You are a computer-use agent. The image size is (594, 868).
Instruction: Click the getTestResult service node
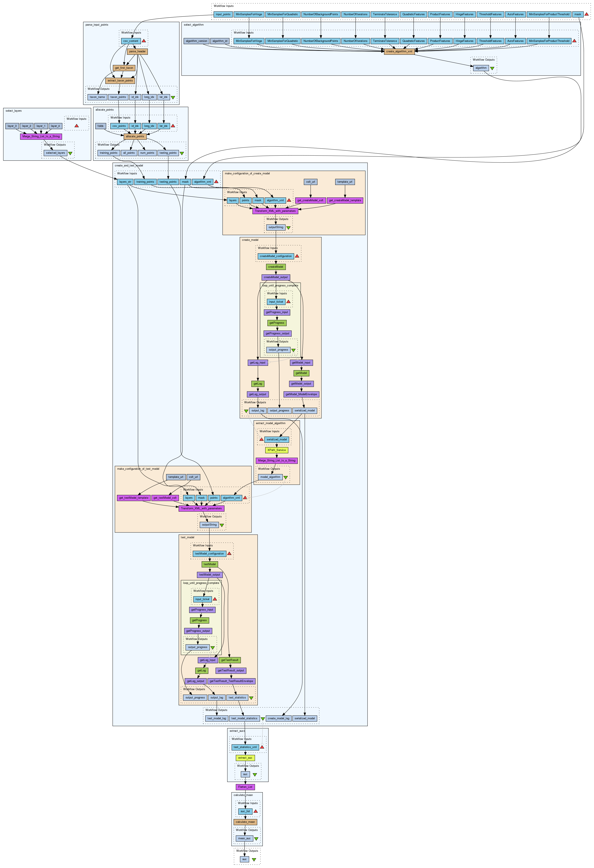(x=230, y=660)
